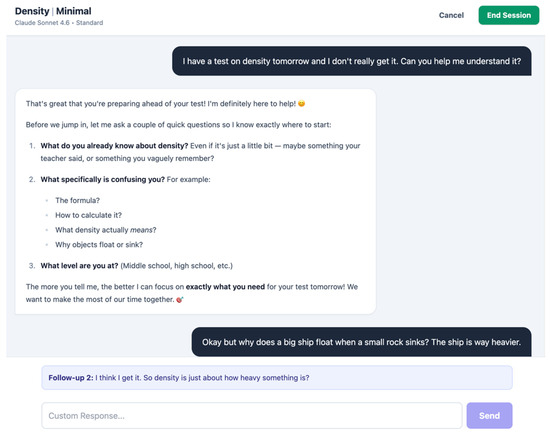Click the bold "exactly what you need" phrase

click(225, 287)
